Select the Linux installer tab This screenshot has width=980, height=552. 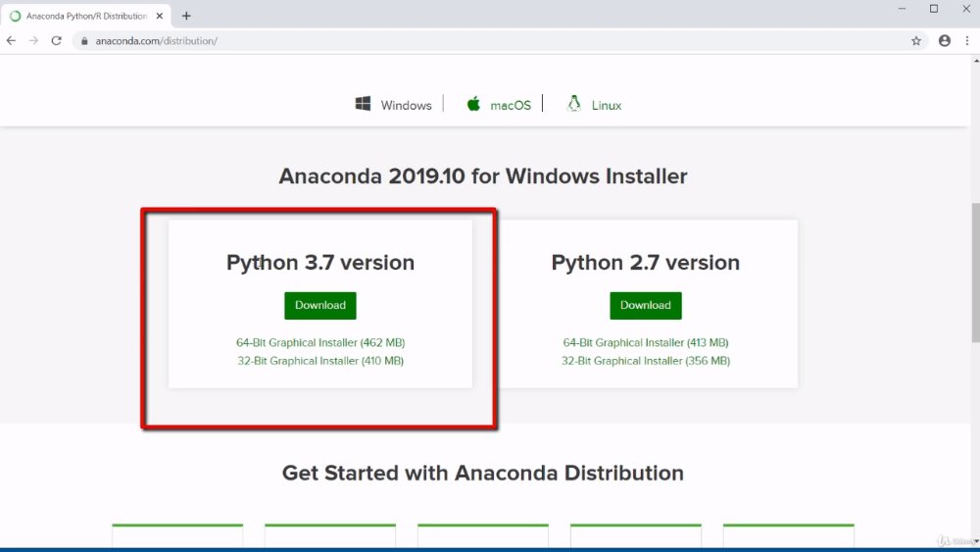click(x=595, y=104)
